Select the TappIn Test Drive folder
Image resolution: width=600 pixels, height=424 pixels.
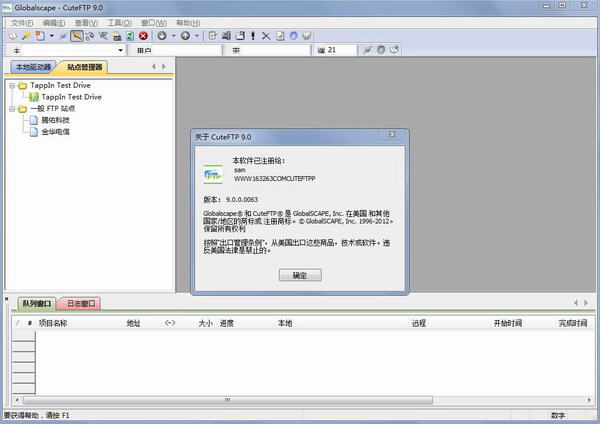[60, 85]
